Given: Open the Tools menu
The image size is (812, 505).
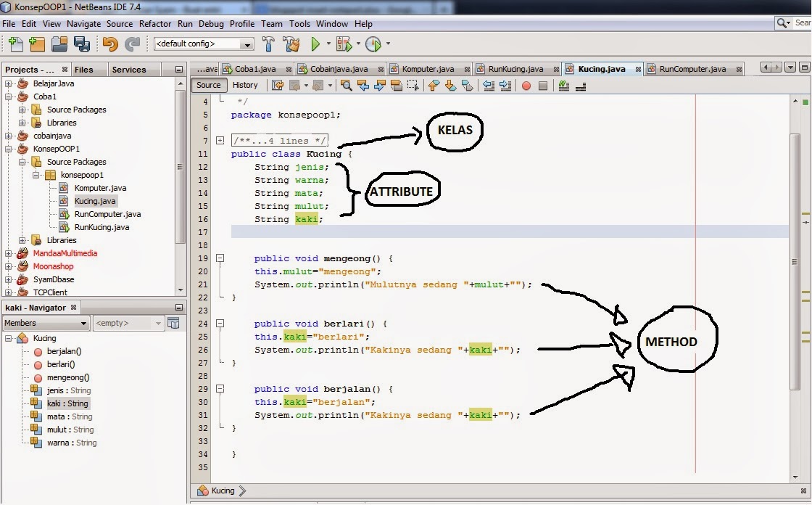Looking at the screenshot, I should point(299,24).
